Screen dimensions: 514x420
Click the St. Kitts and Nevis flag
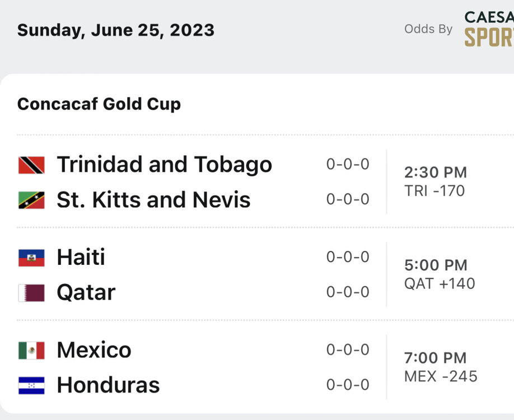[31, 200]
